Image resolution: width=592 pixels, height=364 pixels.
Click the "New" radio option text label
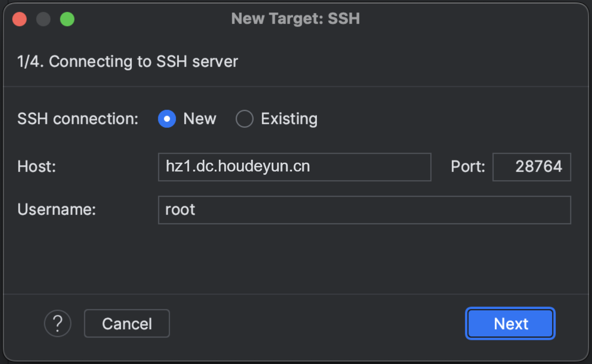tap(199, 119)
